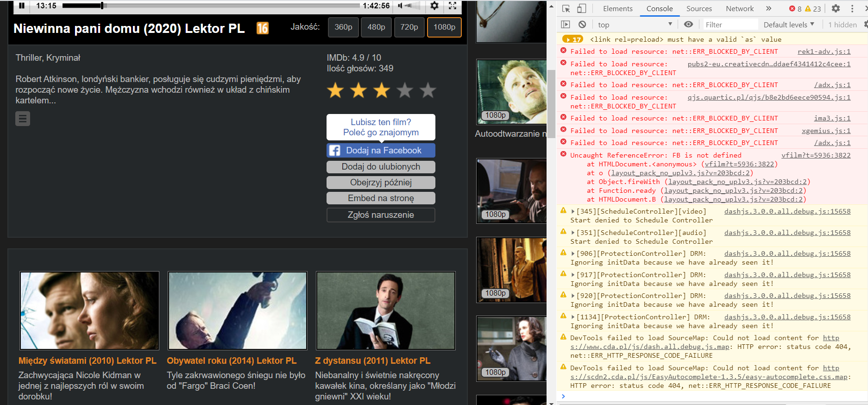Rate the film four stars
The width and height of the screenshot is (868, 405).
(405, 90)
